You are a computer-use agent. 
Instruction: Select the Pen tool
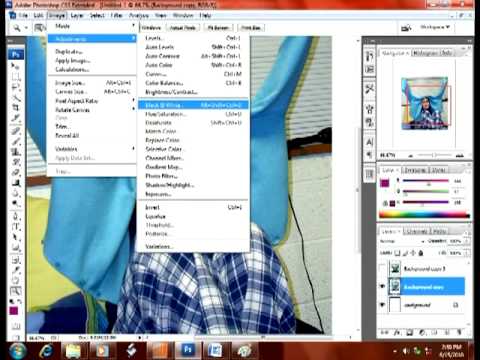tap(15, 216)
